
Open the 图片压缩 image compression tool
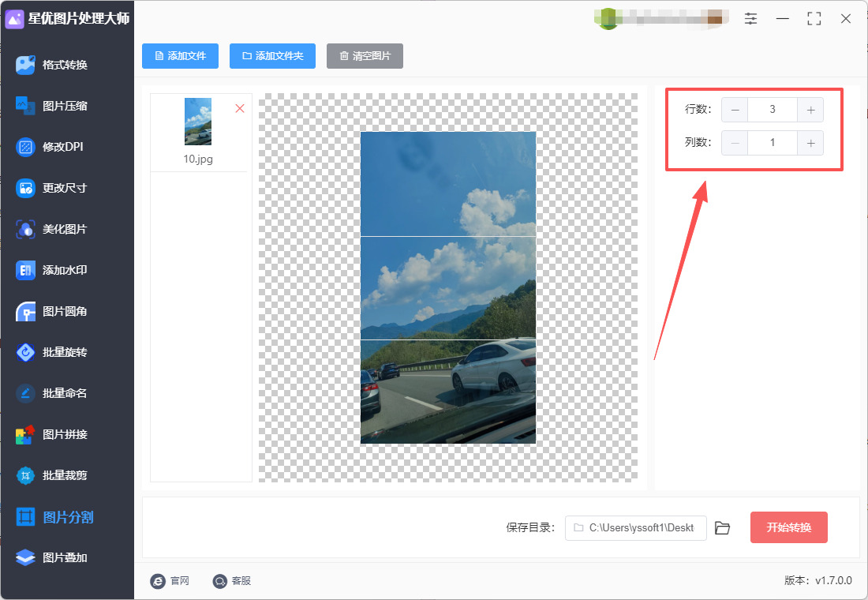(x=51, y=106)
